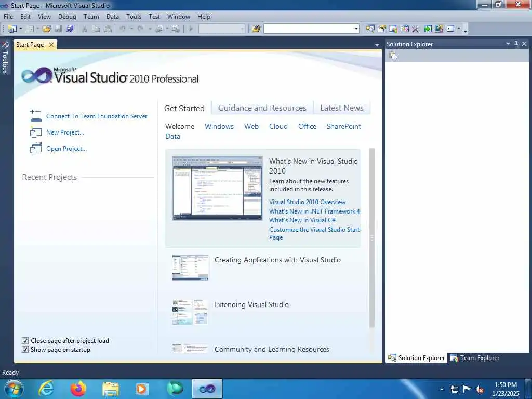Screen dimensions: 532x399
Task: Click Connect To Team Foundation Server link
Action: [97, 116]
